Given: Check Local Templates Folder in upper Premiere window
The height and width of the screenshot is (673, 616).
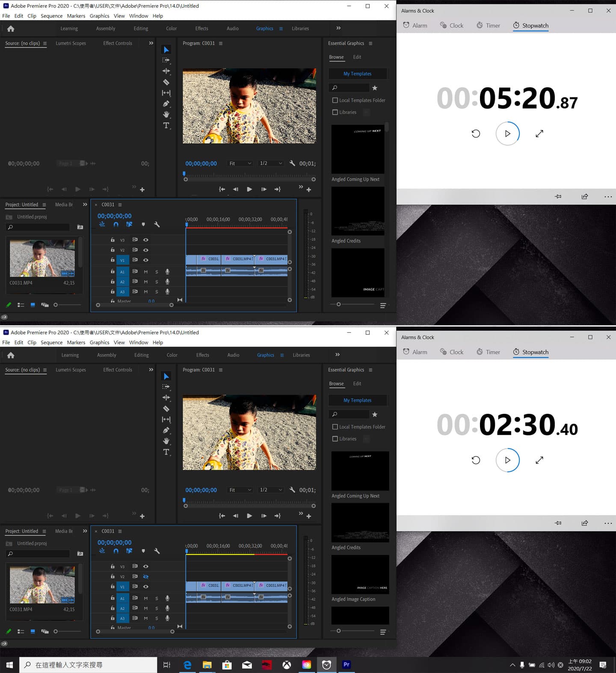Looking at the screenshot, I should pos(335,100).
